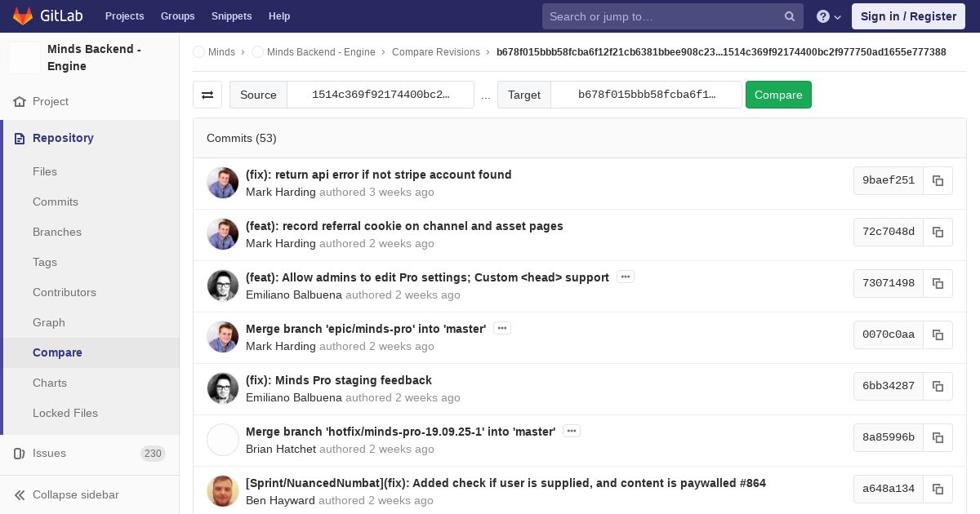Click Minds breadcrumb link
The image size is (980, 514).
coord(221,52)
